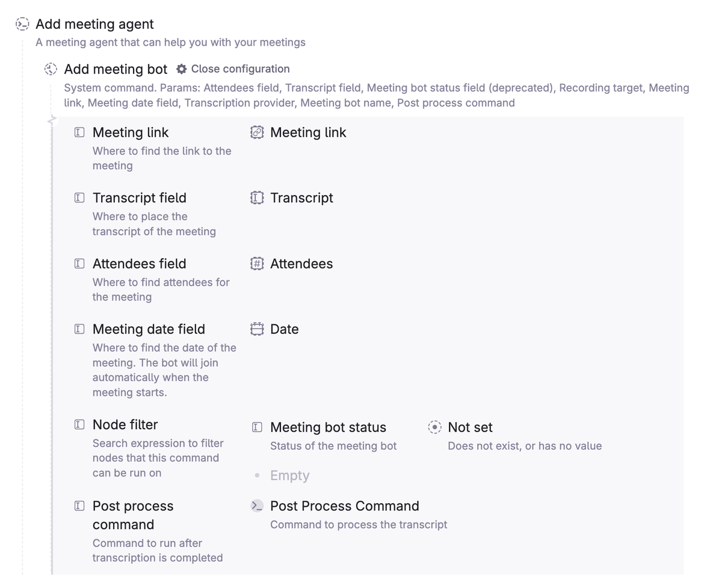Select the Post Process Command value

(345, 506)
